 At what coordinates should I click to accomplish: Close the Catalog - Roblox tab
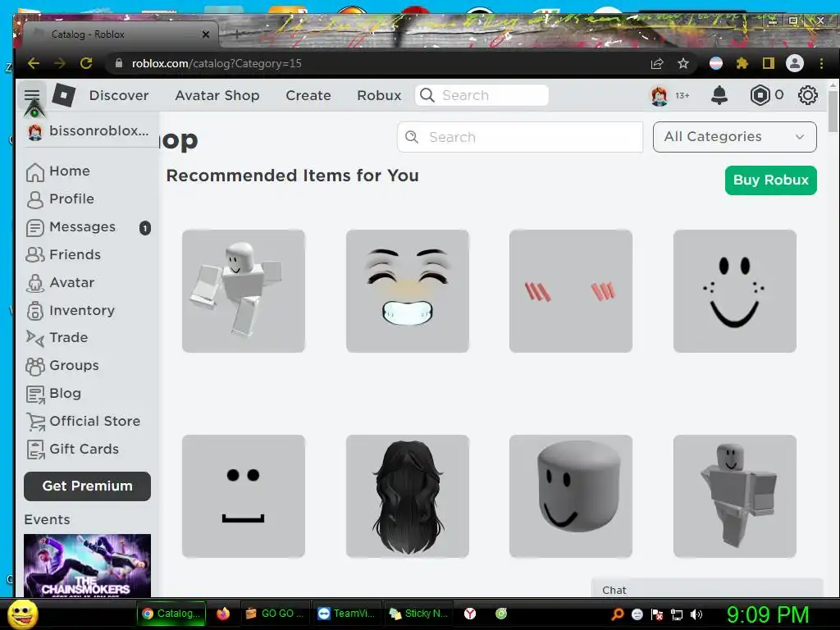tap(206, 34)
